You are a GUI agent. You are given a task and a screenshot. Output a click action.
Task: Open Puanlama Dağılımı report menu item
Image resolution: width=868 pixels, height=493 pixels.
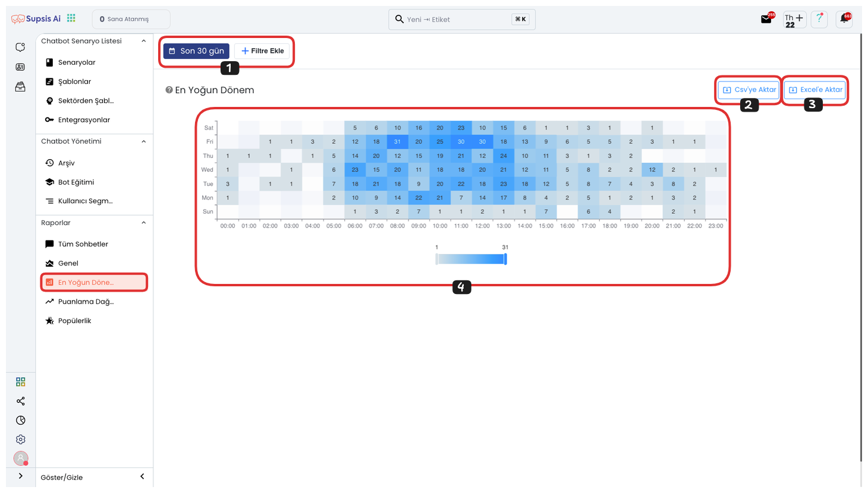coord(86,302)
